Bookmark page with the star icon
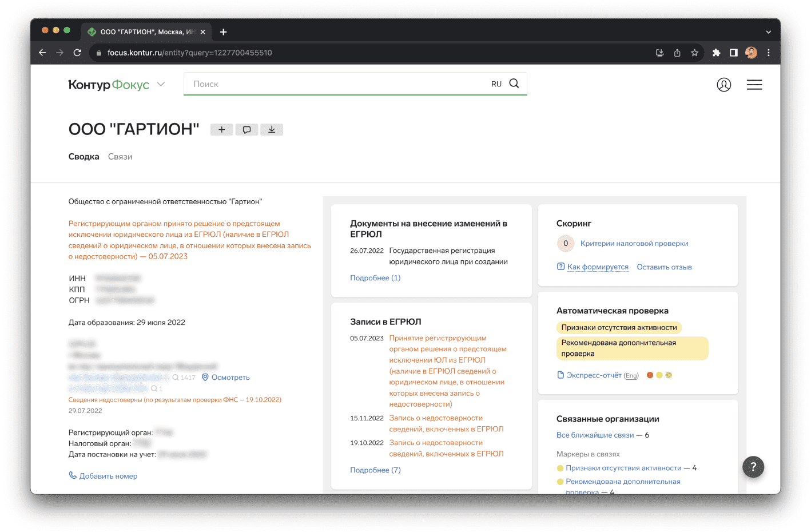The image size is (811, 532). coord(694,53)
